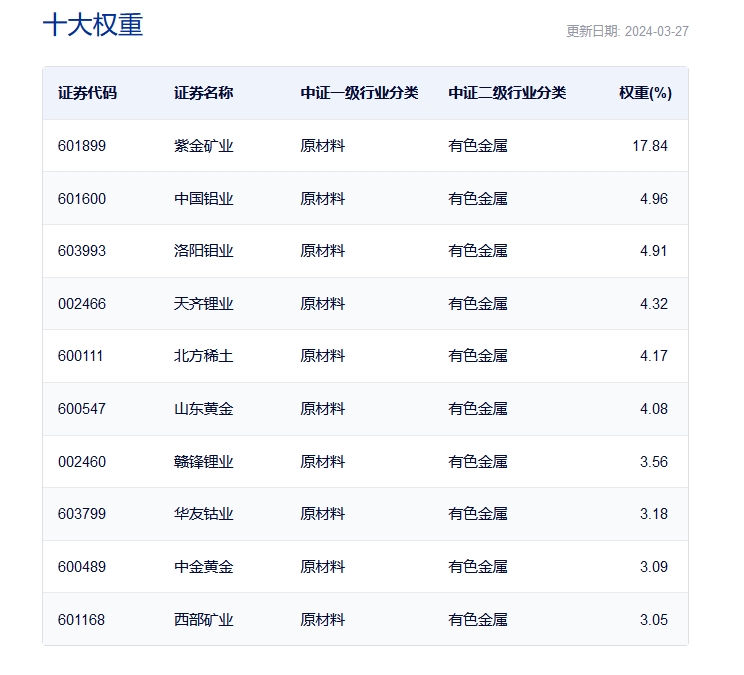
Task: Click the 中证二级行业分类 column header
Action: pyautogui.click(x=507, y=93)
